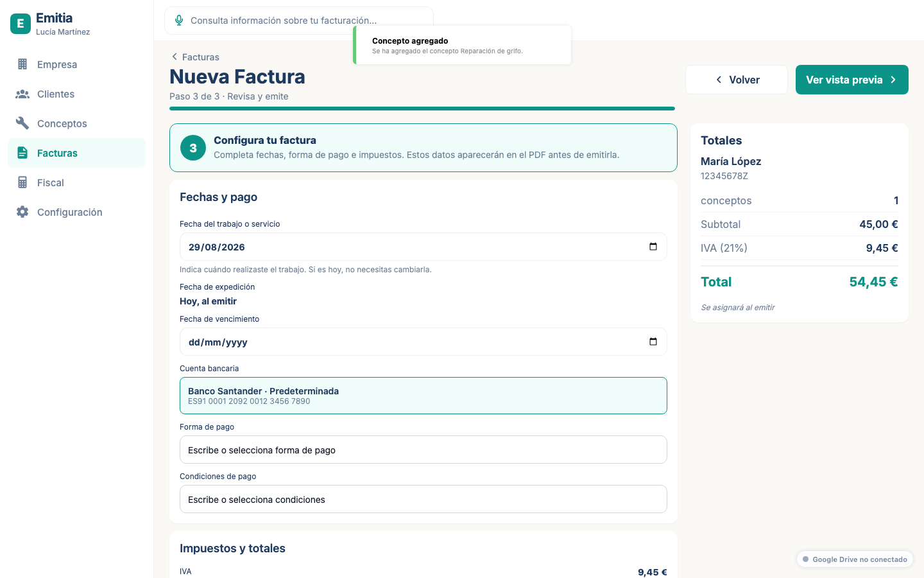The image size is (924, 578).
Task: Select Facturas in the sidebar
Action: [x=76, y=153]
